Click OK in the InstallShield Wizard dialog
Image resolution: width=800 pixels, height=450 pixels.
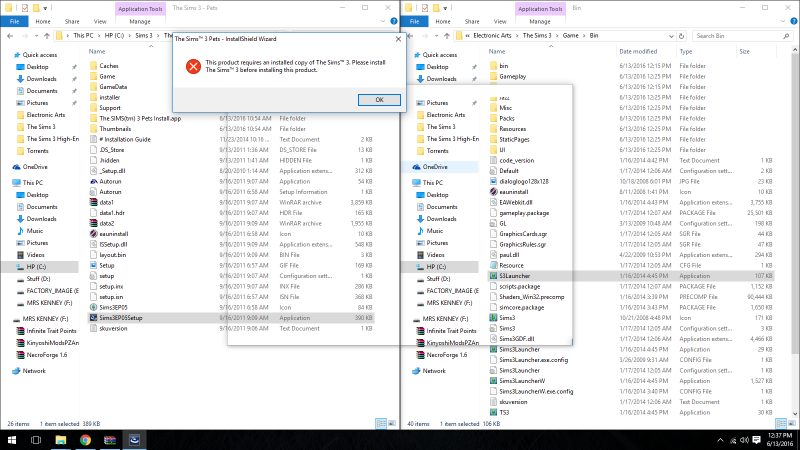coord(379,100)
